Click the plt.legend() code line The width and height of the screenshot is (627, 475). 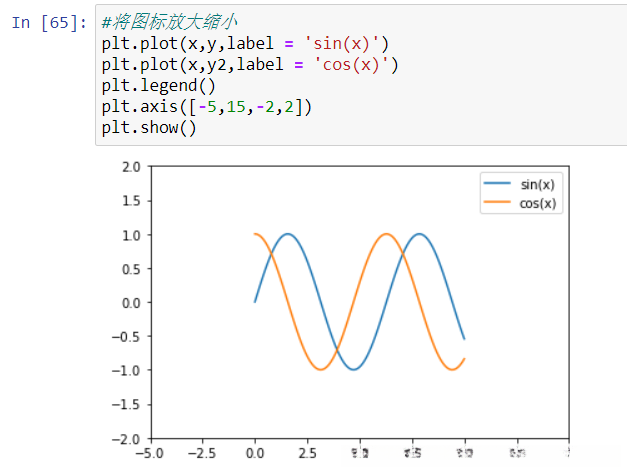158,86
